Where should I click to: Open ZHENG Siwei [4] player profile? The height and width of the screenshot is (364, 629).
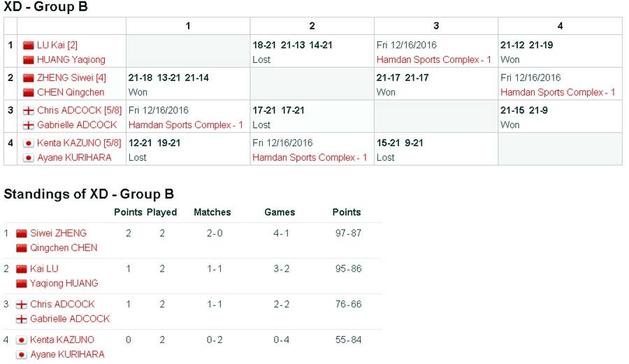[71, 78]
